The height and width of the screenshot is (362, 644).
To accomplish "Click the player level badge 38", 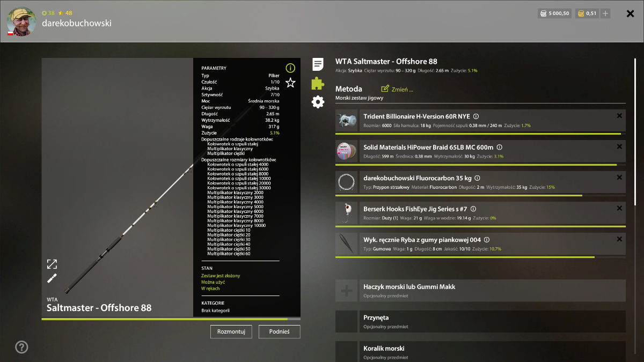I will [x=48, y=13].
